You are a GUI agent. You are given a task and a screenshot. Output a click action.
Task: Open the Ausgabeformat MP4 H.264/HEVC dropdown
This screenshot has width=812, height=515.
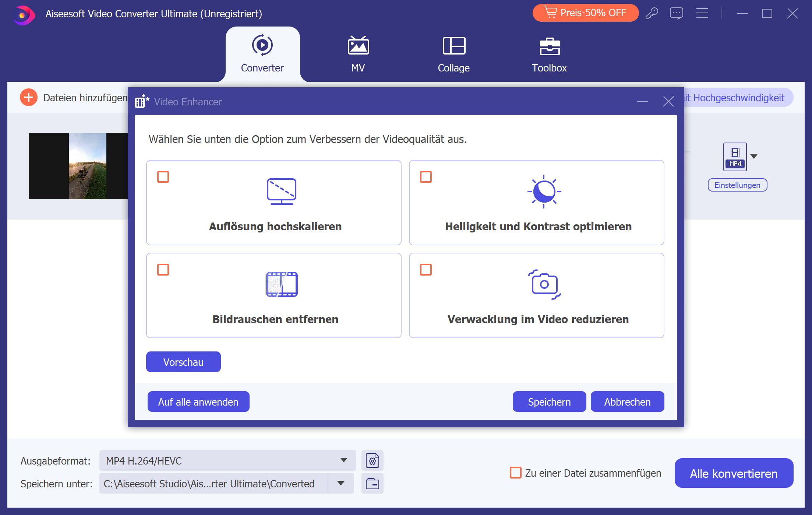(227, 460)
